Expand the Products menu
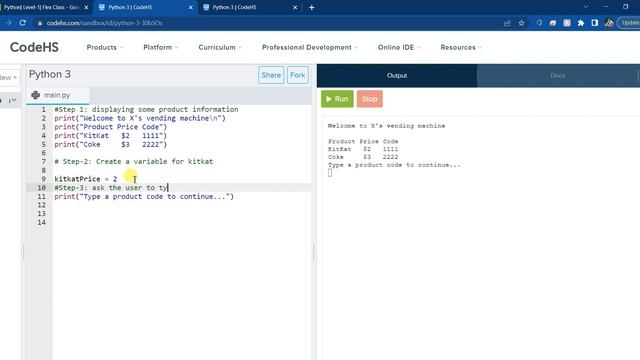 104,47
